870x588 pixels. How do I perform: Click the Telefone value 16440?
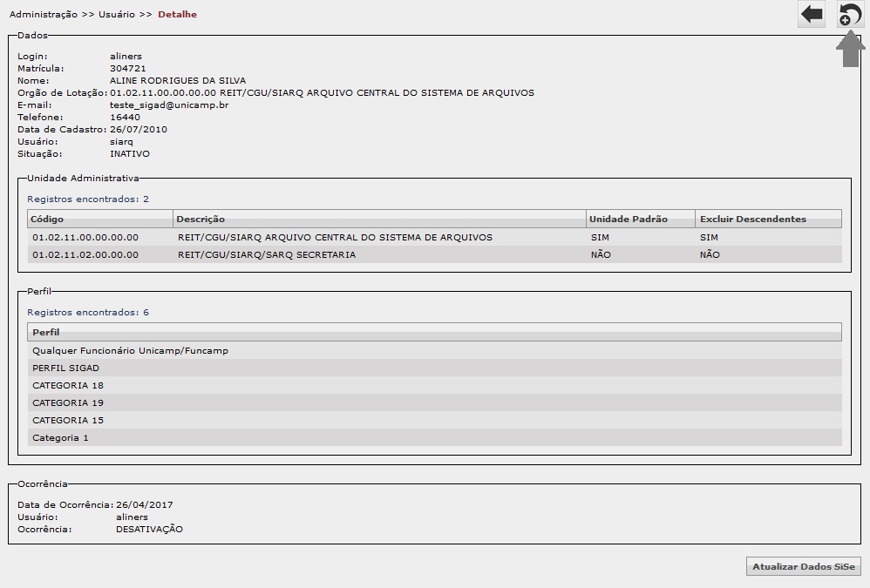[125, 117]
